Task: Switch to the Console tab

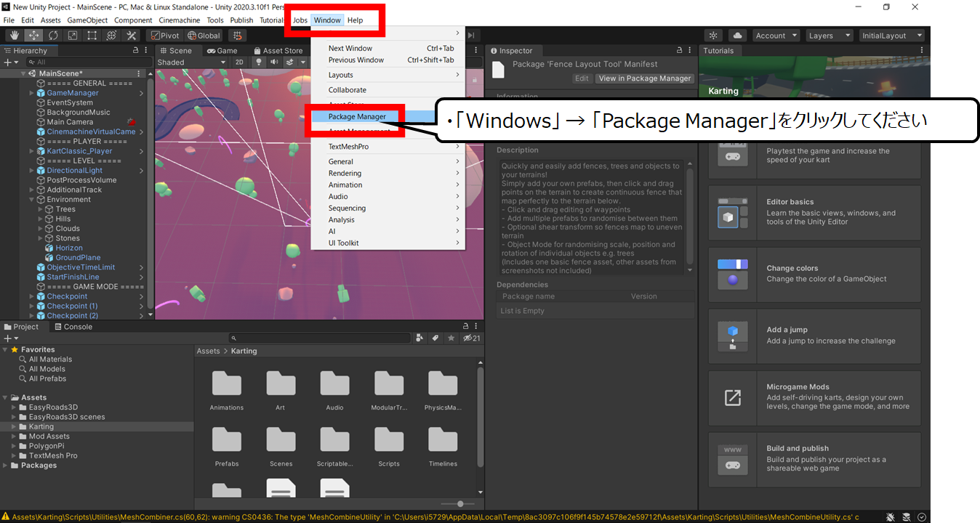Action: 72,327
